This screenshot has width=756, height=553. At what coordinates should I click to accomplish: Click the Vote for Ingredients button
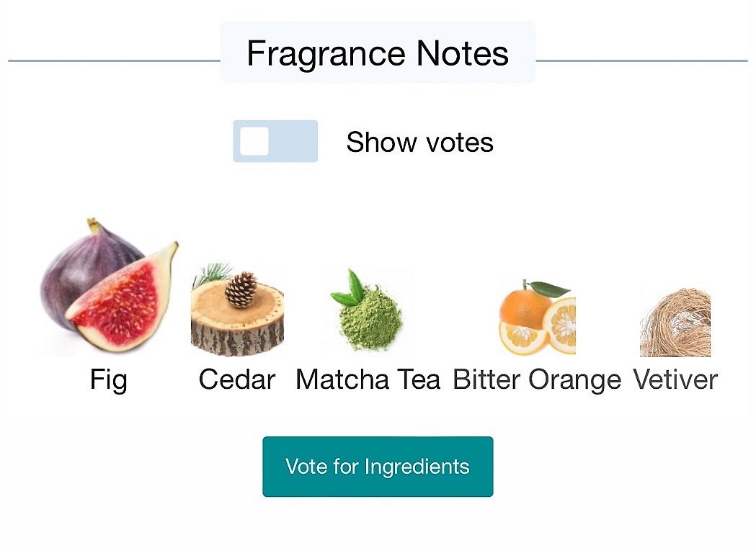coord(378,467)
